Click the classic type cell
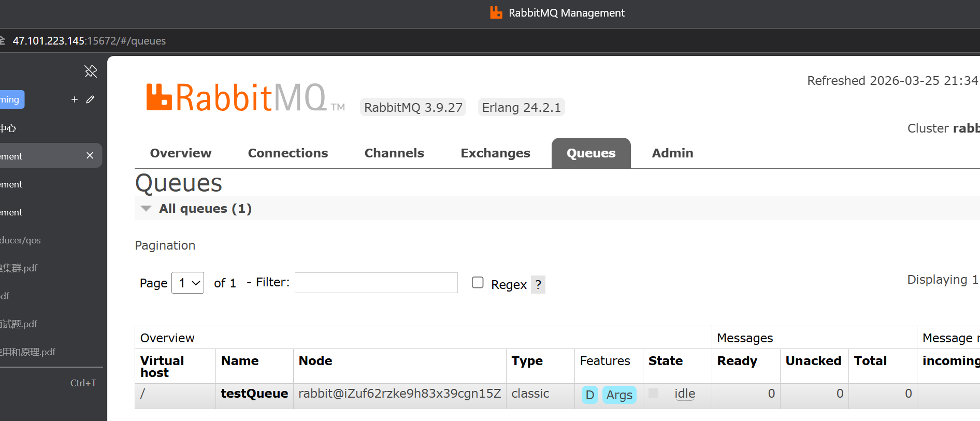Screen dimensions: 980x421 coord(530,394)
